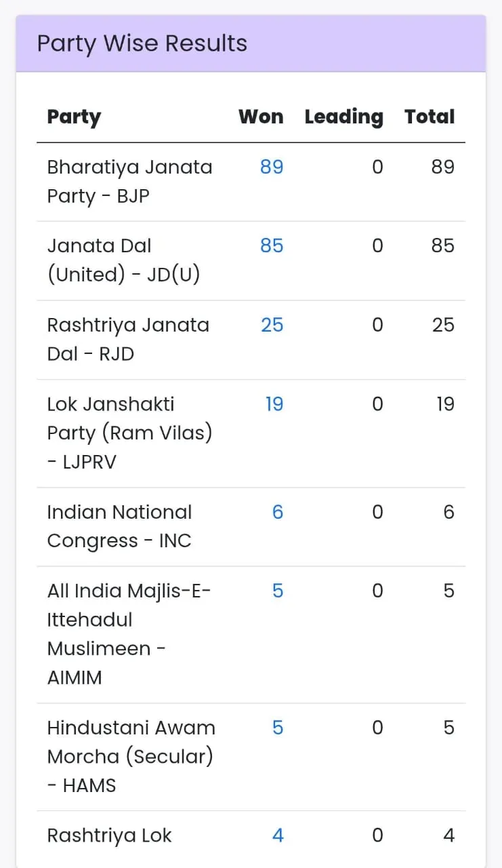502x868 pixels.
Task: Select the Indian National Congress - INC name
Action: pyautogui.click(x=119, y=526)
